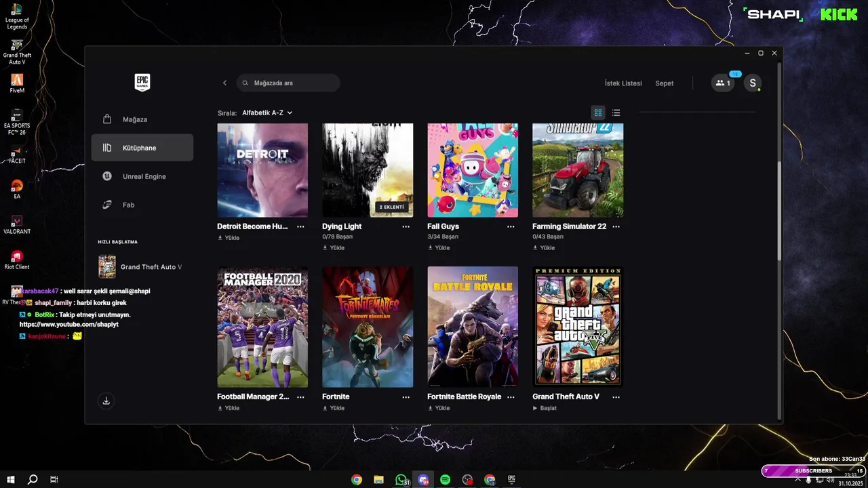Click Başlat under Grand Theft Auto V
This screenshot has width=868, height=488.
click(x=545, y=408)
